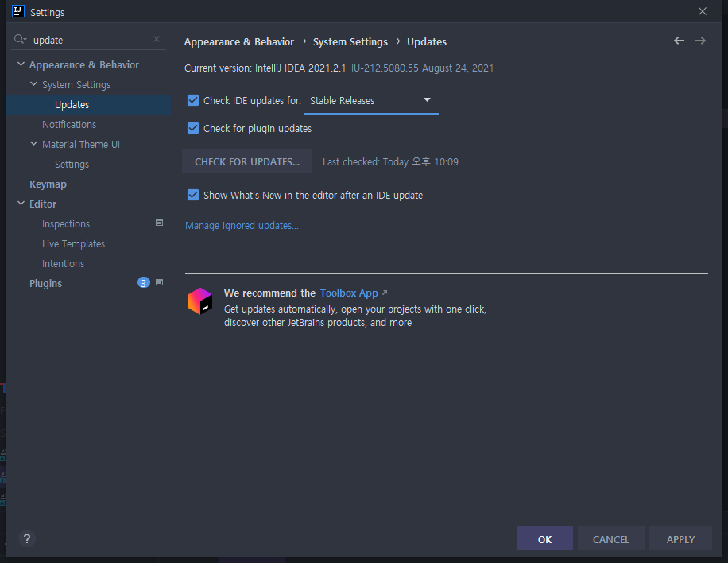Image resolution: width=728 pixels, height=563 pixels.
Task: Close the Settings dialog window
Action: 703,11
